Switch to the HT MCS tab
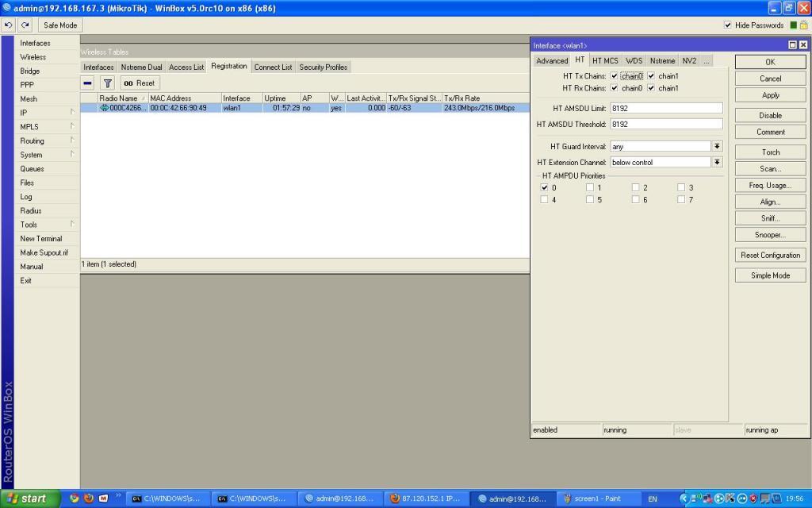 (605, 60)
